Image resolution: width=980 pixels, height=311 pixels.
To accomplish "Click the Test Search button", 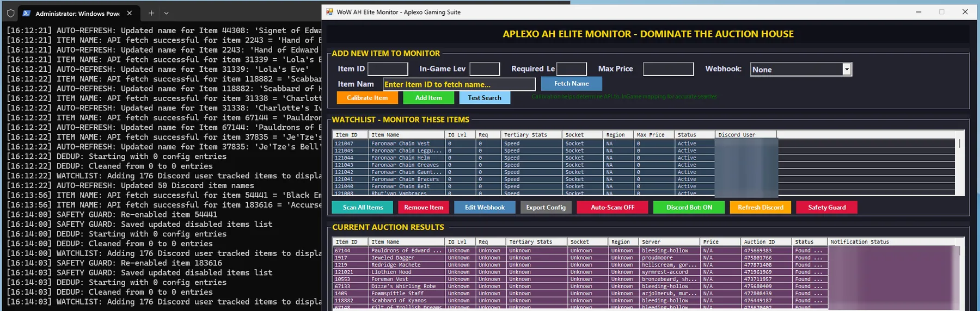I will click(485, 98).
